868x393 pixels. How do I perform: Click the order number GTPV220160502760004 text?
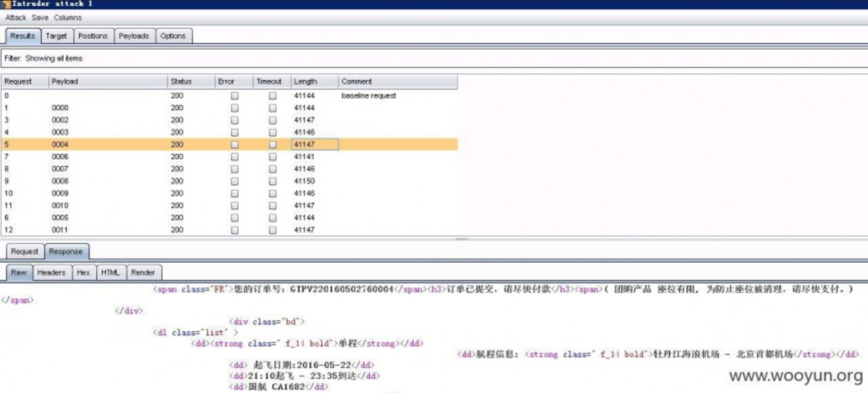(341, 289)
